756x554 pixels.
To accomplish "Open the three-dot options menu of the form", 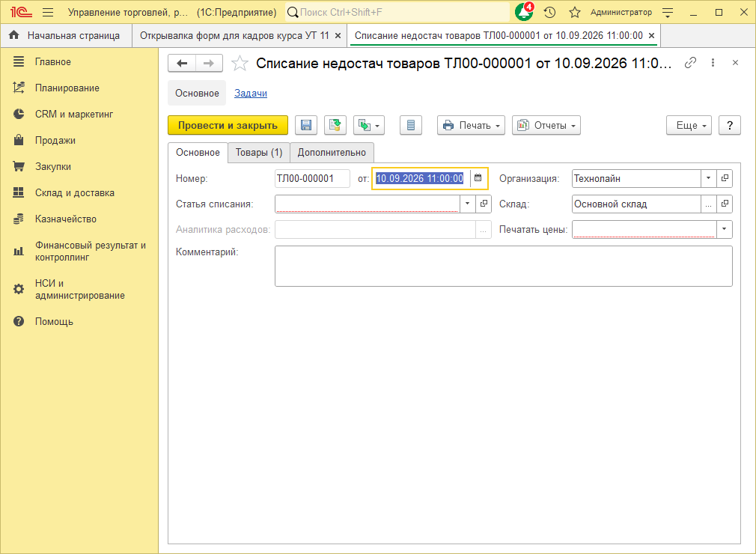I will (x=713, y=63).
